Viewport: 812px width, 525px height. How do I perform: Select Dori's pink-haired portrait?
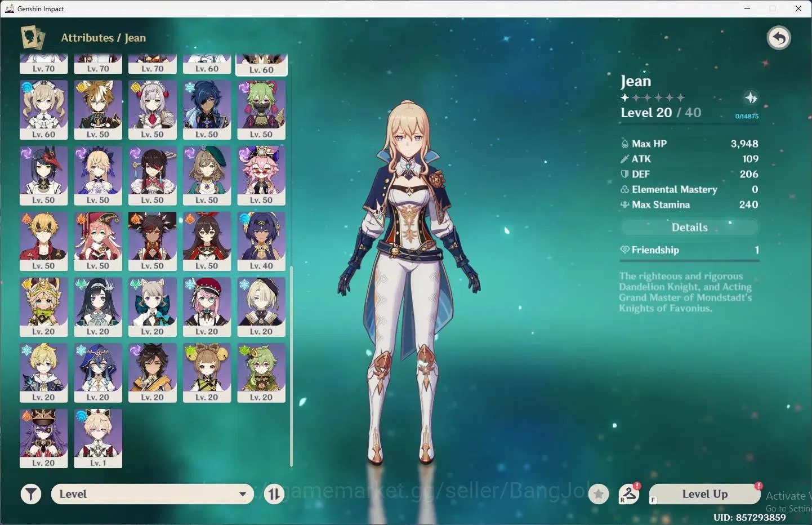tap(261, 176)
